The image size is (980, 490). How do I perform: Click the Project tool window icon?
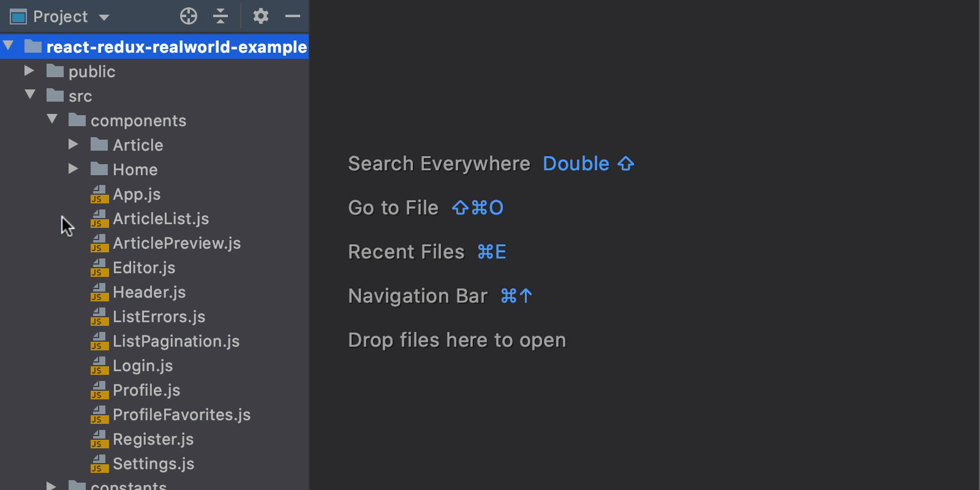18,17
